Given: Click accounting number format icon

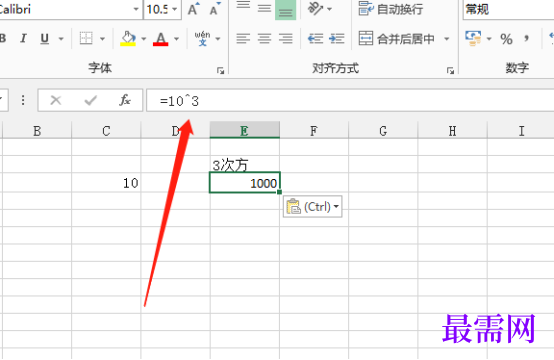Looking at the screenshot, I should 473,39.
